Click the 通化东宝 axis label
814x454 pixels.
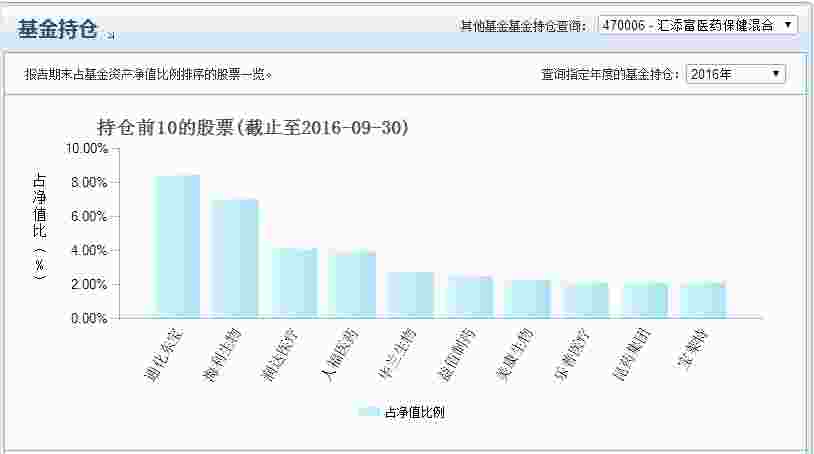pos(162,351)
